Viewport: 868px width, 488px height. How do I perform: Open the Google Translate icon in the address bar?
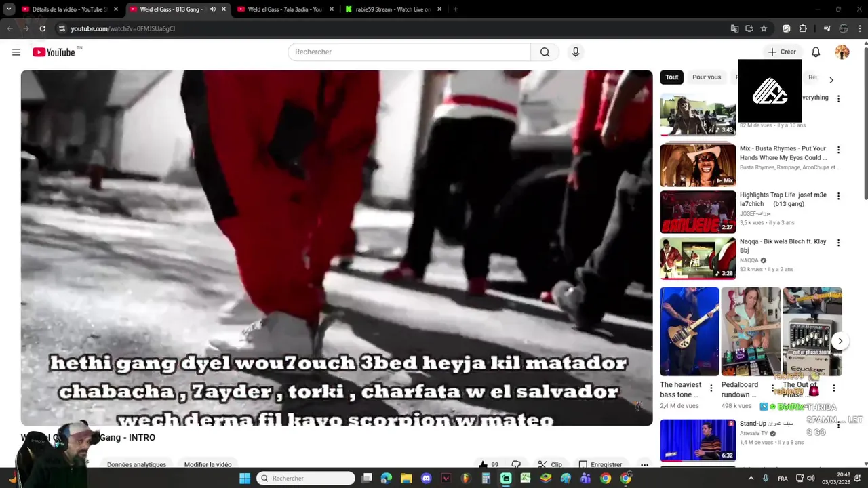[x=734, y=28]
